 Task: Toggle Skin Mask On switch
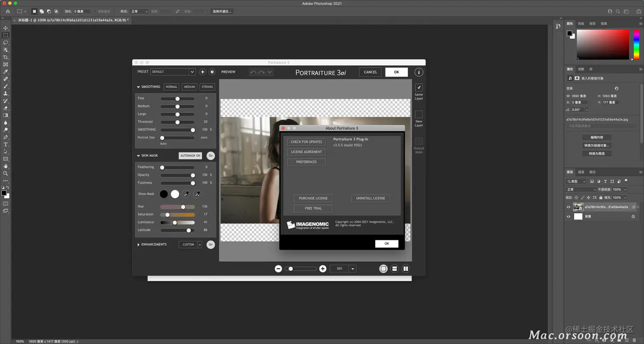[x=210, y=156]
